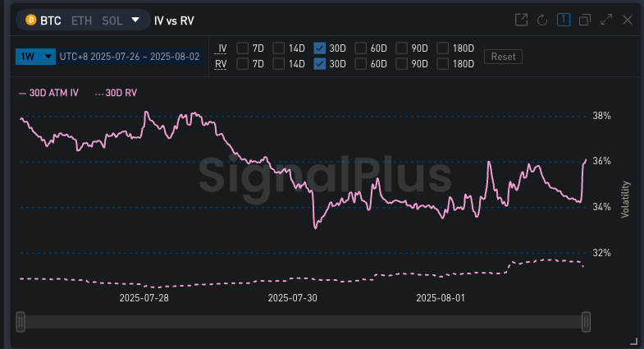Click the bottom-right panel resize handle
Viewport: 644px width, 349px height.
pos(634,341)
